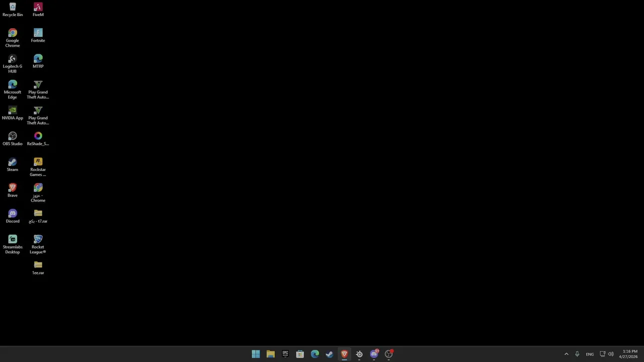Screen dimensions: 644x362
Task: Select the Google Chrome desktop shortcut
Action: tap(13, 38)
